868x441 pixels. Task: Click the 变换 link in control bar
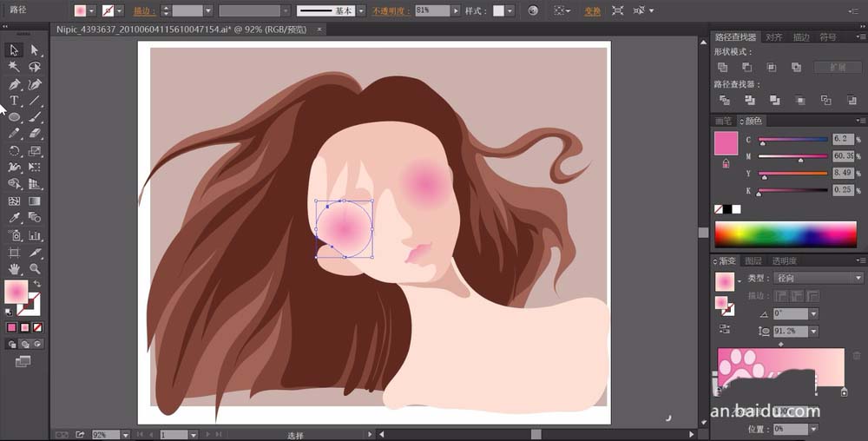coord(592,11)
